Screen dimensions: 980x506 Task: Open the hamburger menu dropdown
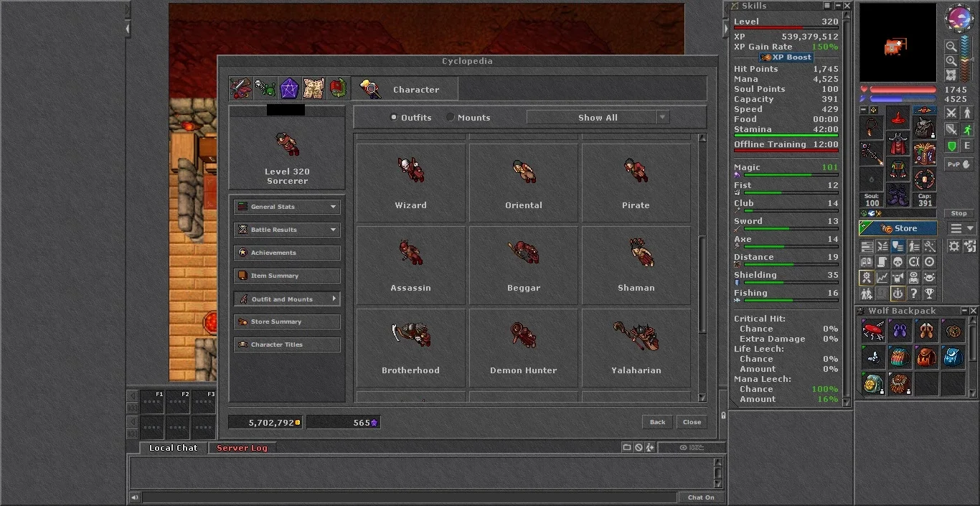961,228
